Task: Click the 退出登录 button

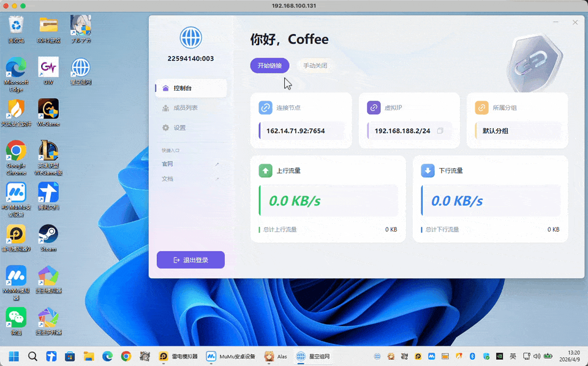Action: pyautogui.click(x=190, y=260)
